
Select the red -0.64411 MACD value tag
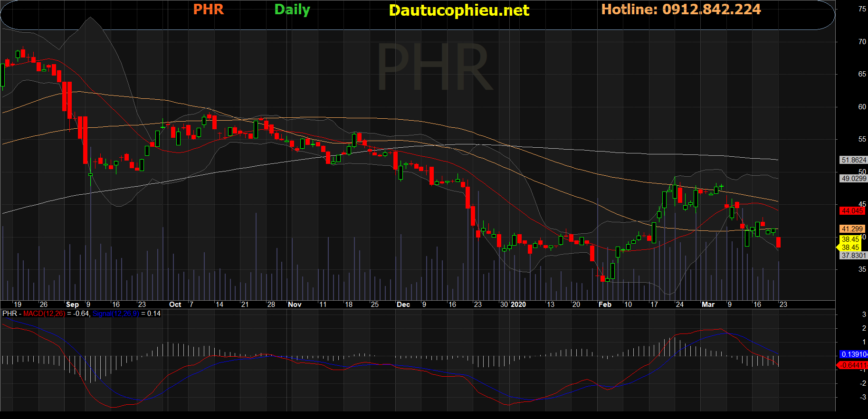point(852,365)
